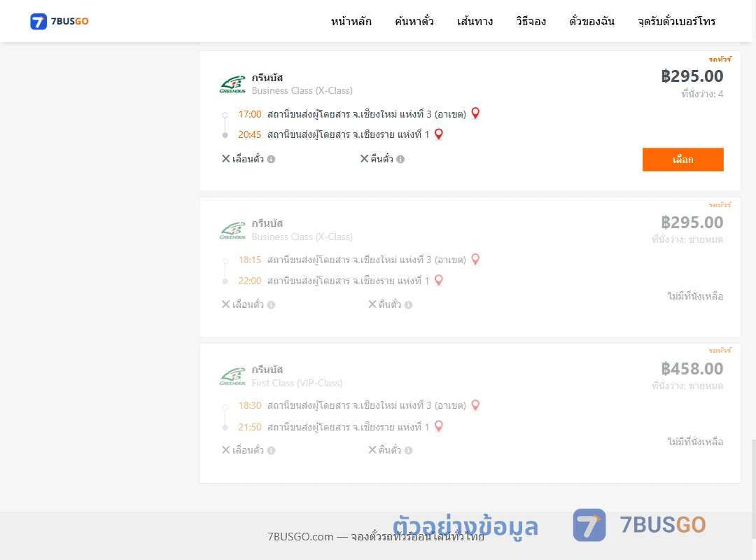This screenshot has width=756, height=560.
Task: Open map pin for 21:50 arrival station
Action: coord(439,426)
